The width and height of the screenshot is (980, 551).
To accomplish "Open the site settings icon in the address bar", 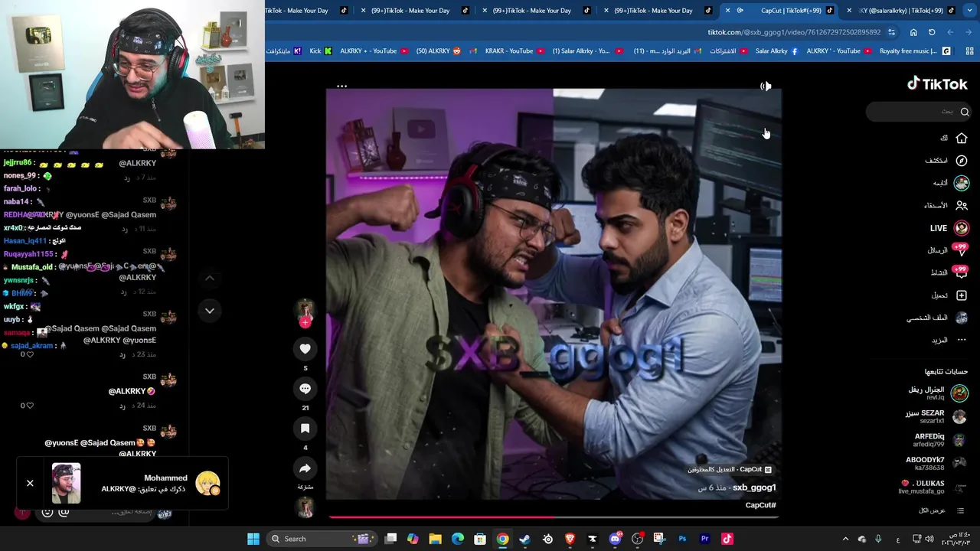I will tap(892, 32).
